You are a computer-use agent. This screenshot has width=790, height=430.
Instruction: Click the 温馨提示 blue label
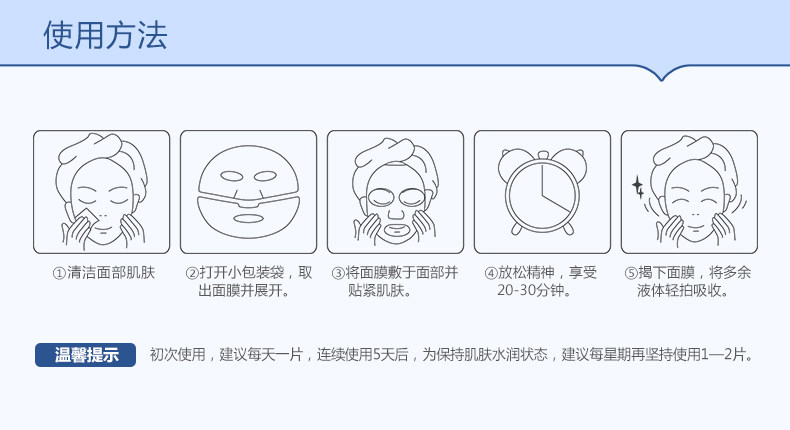point(85,355)
